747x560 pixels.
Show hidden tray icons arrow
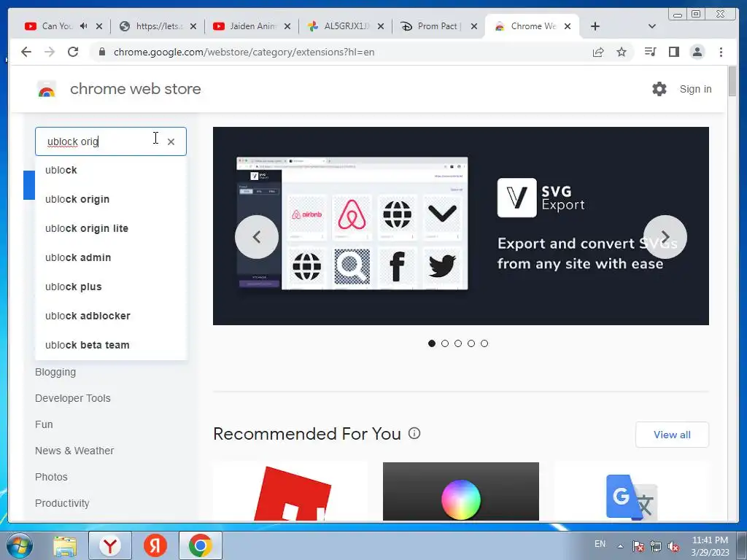coord(620,546)
